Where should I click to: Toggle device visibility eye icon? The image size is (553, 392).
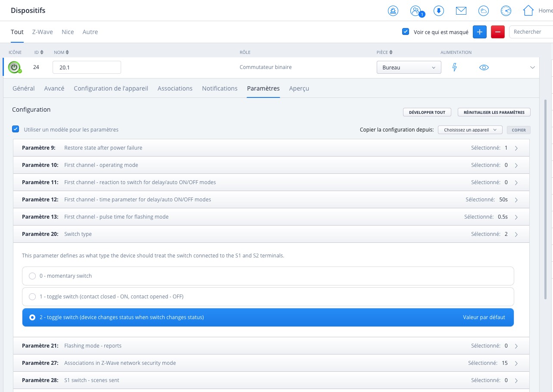[484, 68]
